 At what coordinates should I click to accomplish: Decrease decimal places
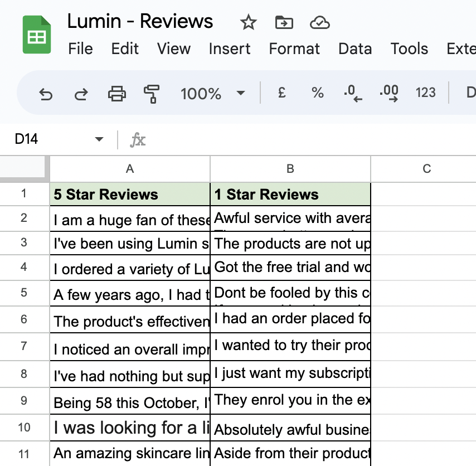353,93
